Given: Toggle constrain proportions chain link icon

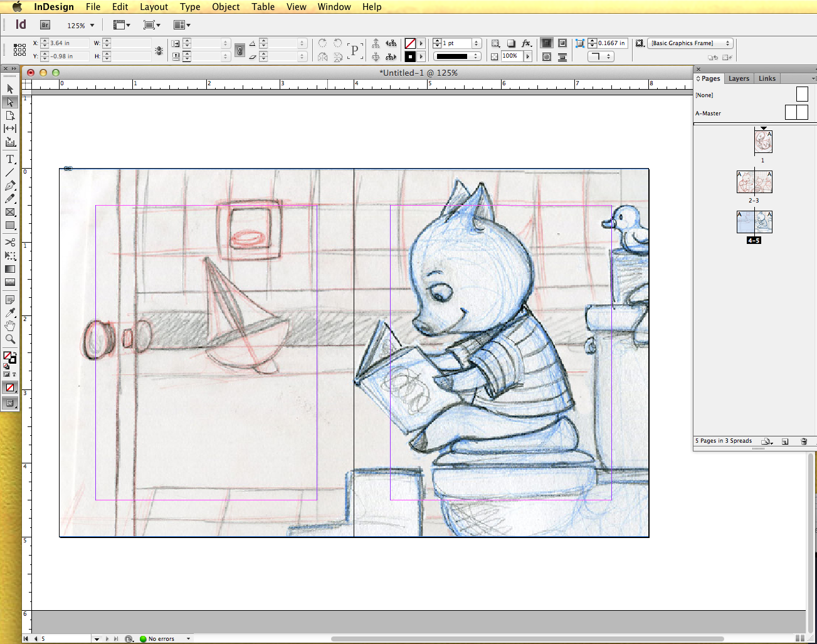Looking at the screenshot, I should click(x=240, y=50).
